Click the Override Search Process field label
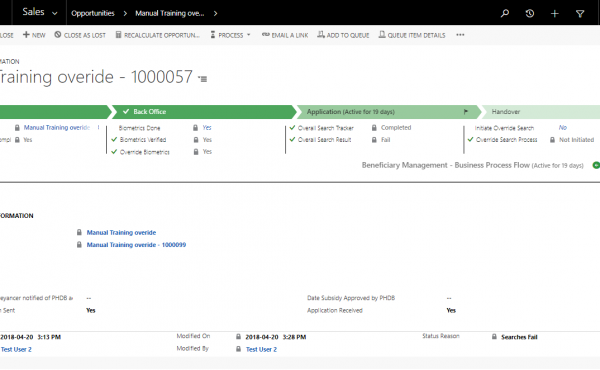The width and height of the screenshot is (600, 370). (x=507, y=140)
